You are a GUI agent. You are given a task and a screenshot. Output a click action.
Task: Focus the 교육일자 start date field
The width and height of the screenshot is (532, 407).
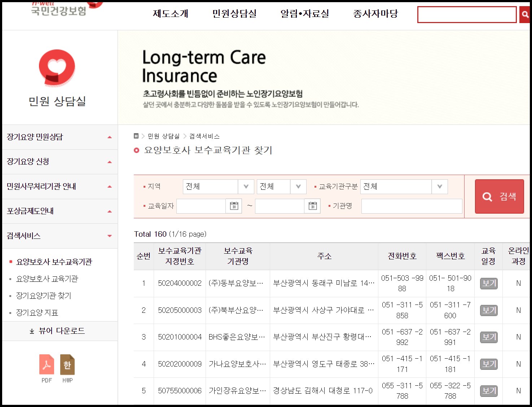pyautogui.click(x=201, y=206)
